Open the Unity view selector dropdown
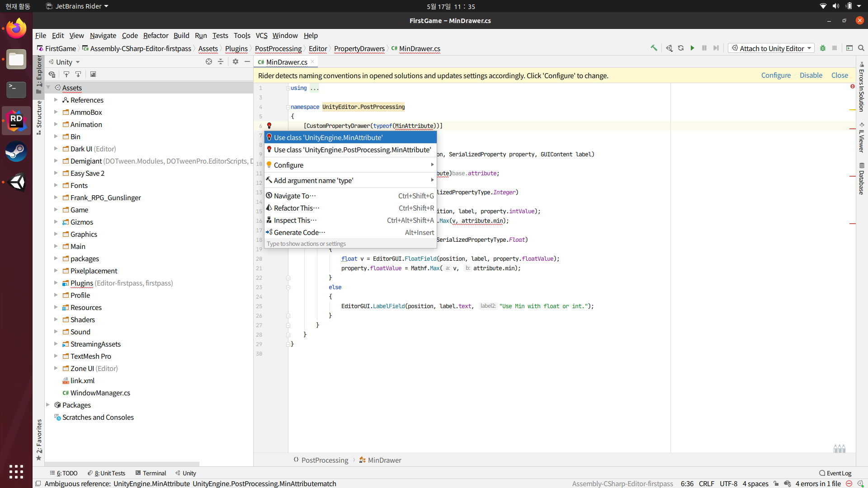868x488 pixels. point(65,62)
